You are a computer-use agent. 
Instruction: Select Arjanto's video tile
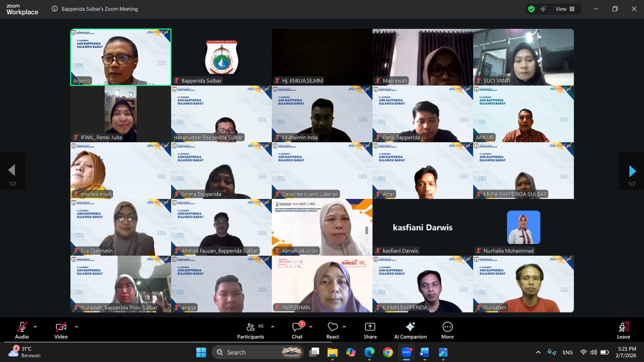[121, 57]
